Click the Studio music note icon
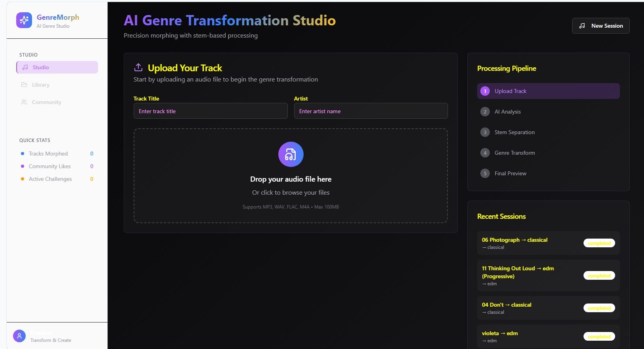The width and height of the screenshot is (644, 349). coord(25,67)
